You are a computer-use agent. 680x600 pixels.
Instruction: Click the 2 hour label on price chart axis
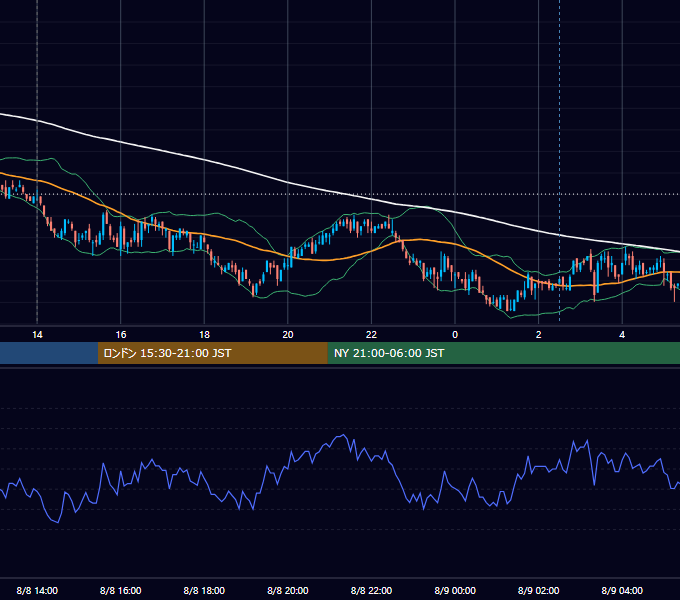pos(538,335)
